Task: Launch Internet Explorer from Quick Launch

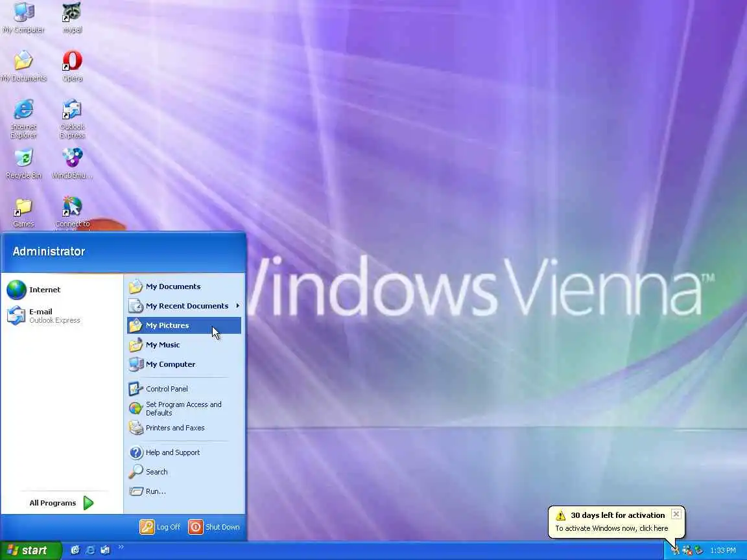Action: (x=90, y=550)
